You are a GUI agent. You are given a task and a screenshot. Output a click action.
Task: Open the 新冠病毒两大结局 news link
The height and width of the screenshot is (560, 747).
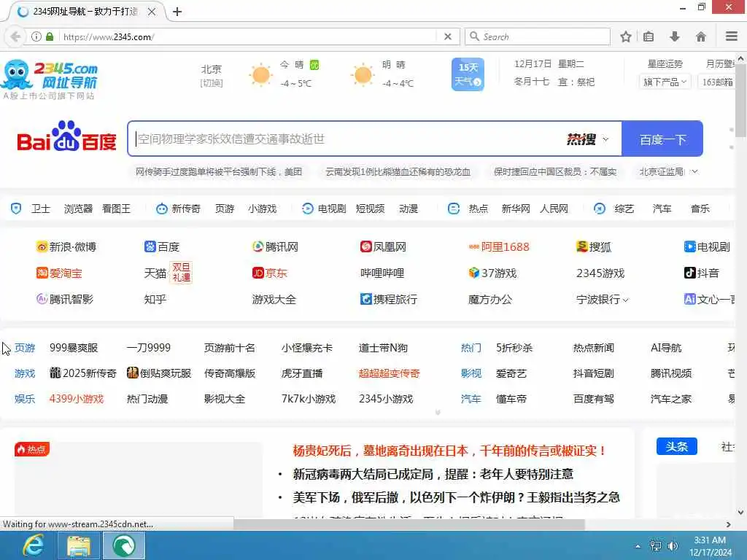tap(433, 474)
